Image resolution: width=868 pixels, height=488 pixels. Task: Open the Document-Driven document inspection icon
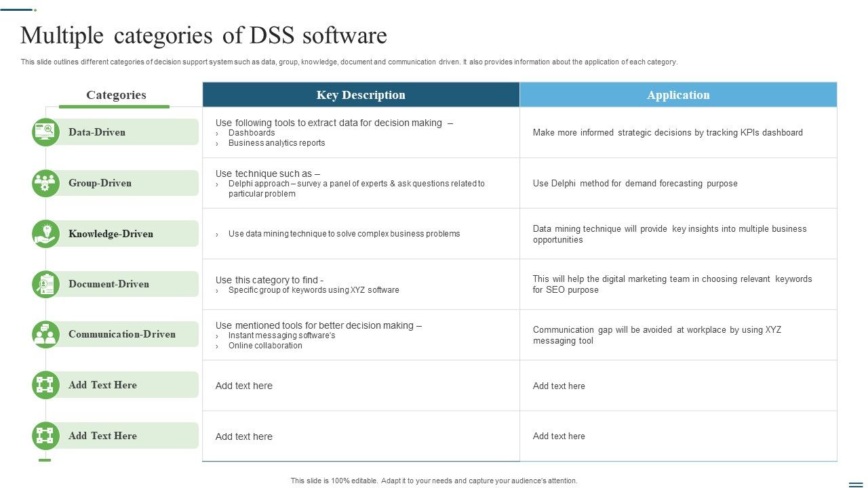pyautogui.click(x=45, y=283)
